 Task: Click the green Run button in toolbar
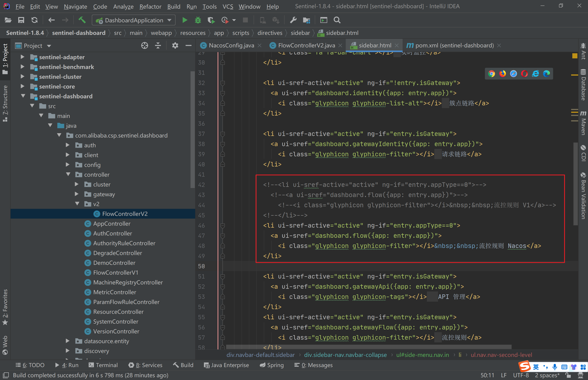tap(184, 20)
